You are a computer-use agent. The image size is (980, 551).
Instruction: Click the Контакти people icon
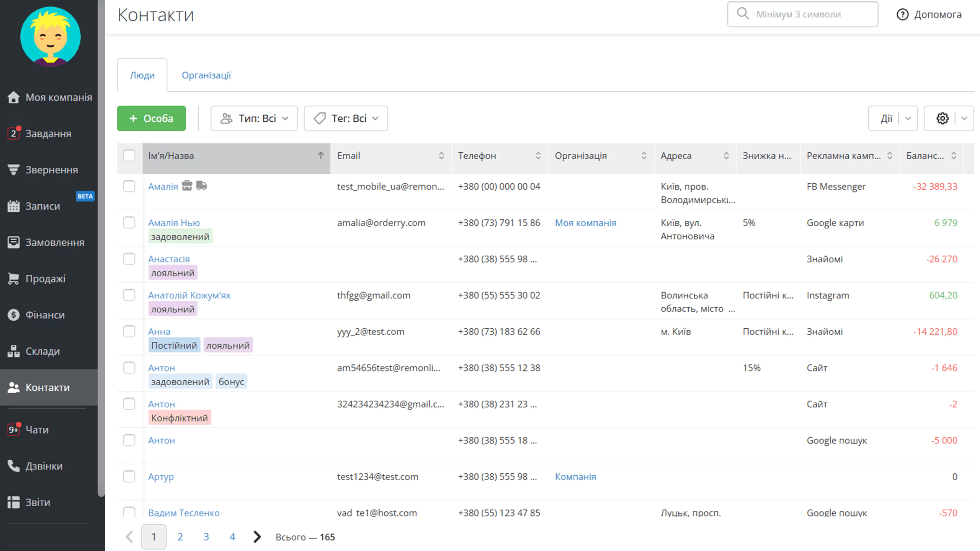(x=13, y=388)
